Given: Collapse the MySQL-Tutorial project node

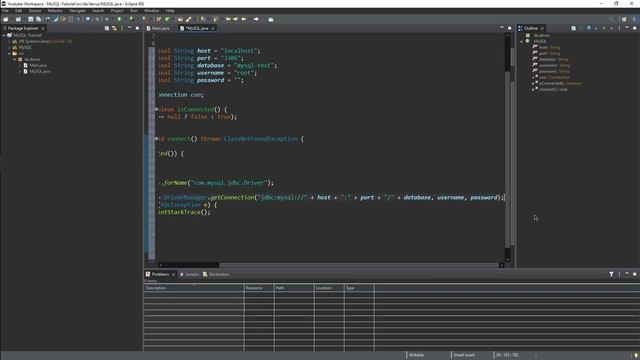Looking at the screenshot, I should [4, 36].
